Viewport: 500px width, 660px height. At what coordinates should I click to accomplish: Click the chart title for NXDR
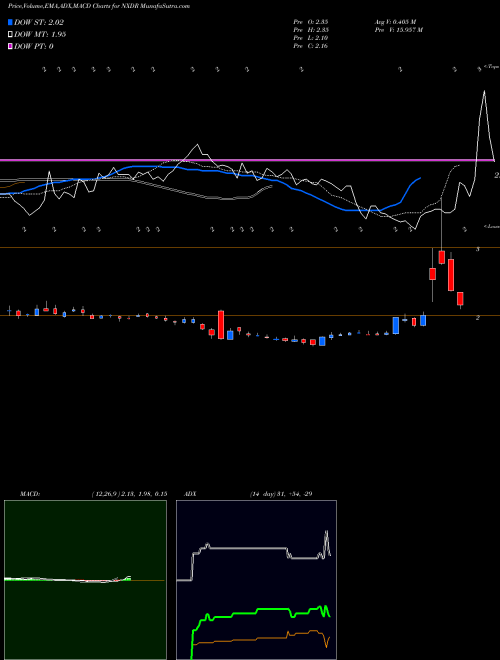point(98,6)
